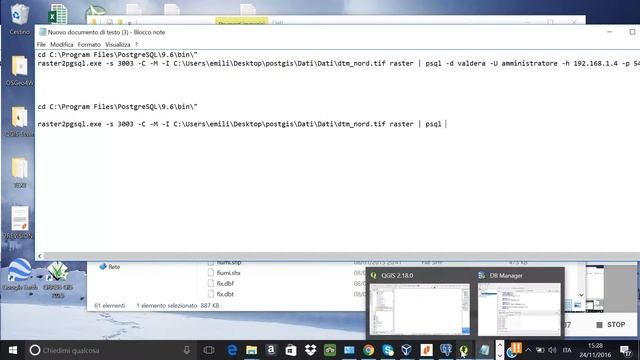Click the Cortana microphone icon
640x360 pixels.
pyautogui.click(x=187, y=350)
